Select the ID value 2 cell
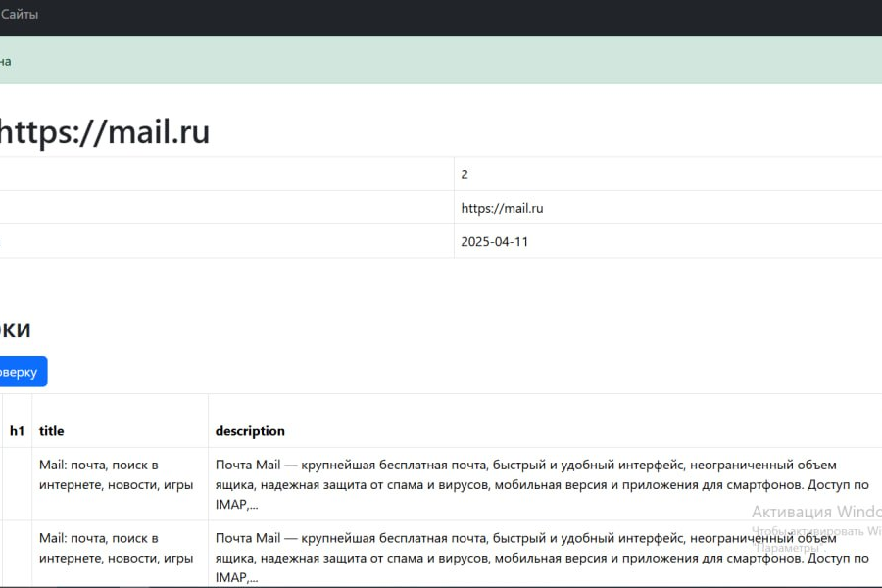The height and width of the screenshot is (588, 882). (667, 173)
